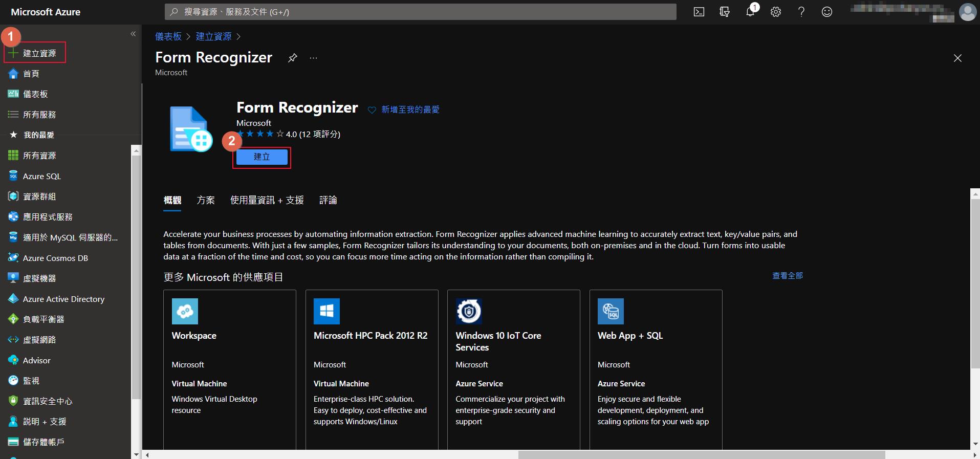
Task: Open the feedback smiley icon
Action: pos(827,12)
